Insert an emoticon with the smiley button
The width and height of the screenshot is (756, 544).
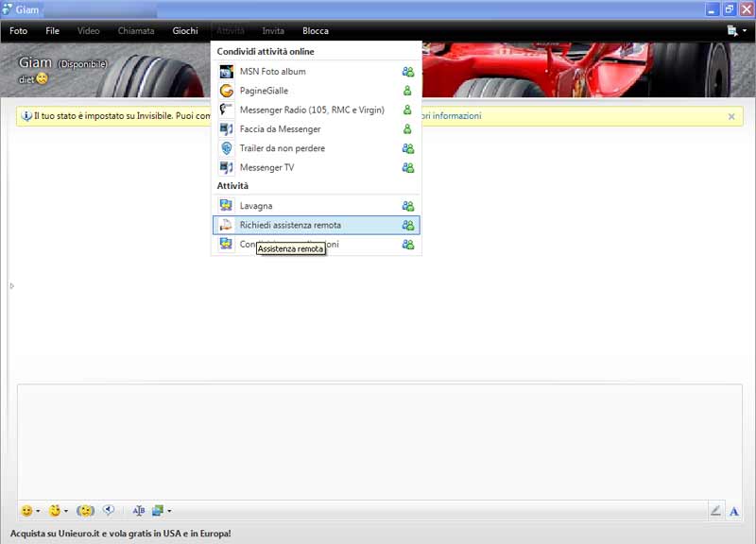point(27,511)
